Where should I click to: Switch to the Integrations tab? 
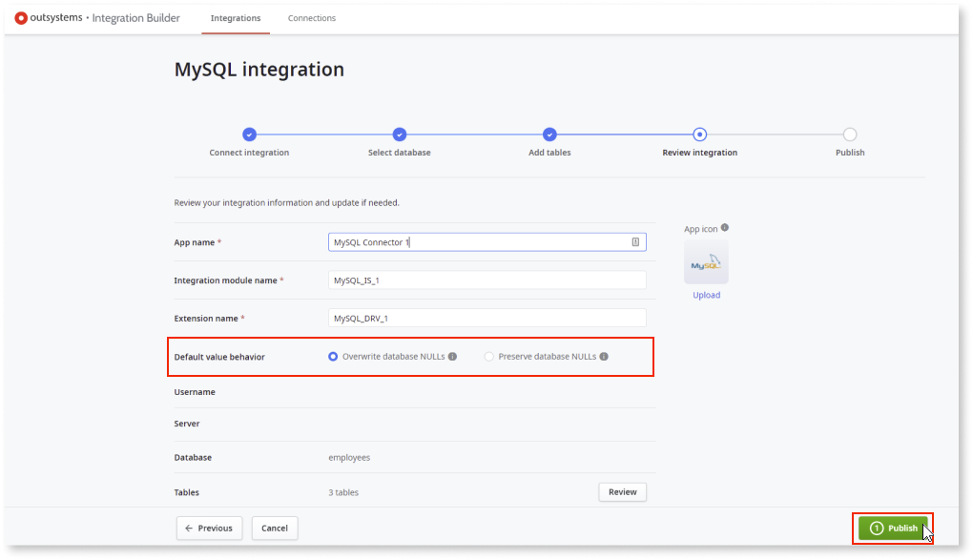235,17
